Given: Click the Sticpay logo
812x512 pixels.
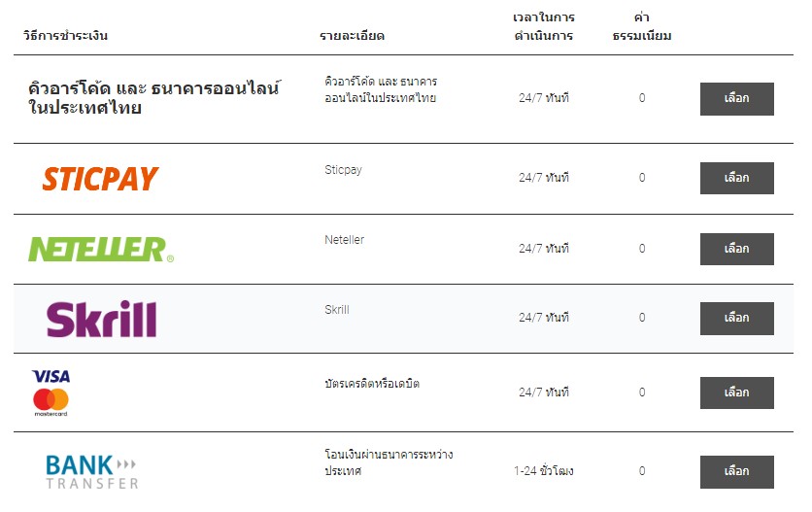Looking at the screenshot, I should tap(100, 179).
